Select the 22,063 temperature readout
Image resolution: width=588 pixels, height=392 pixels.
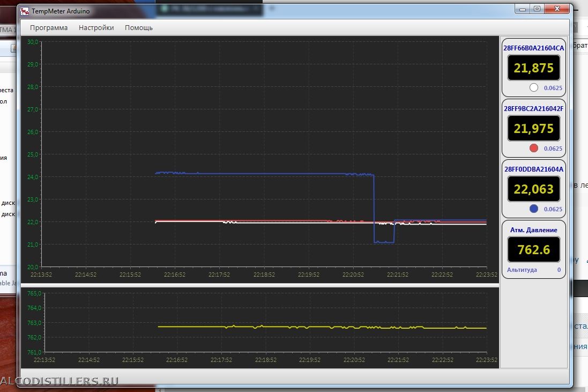click(533, 189)
